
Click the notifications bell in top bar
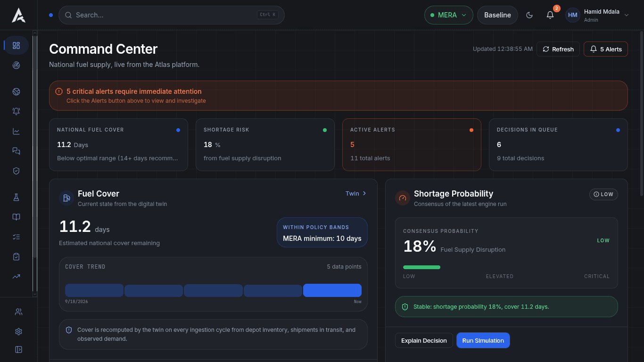(x=550, y=15)
